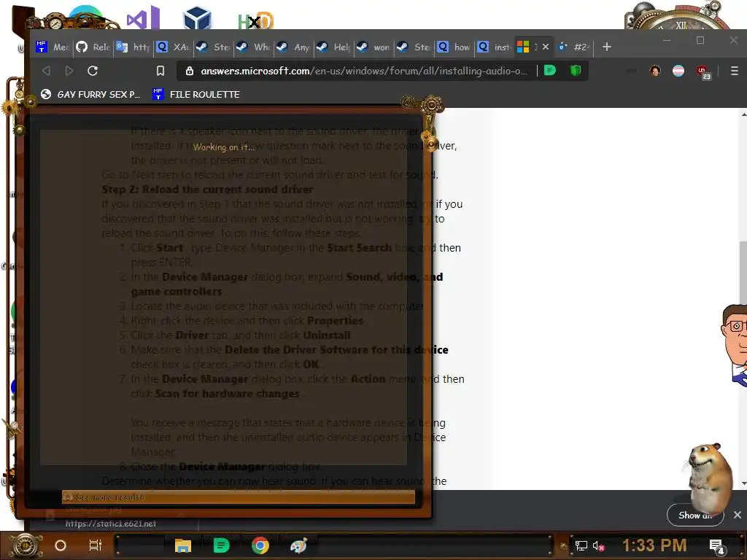The image size is (747, 560).
Task: Open Cortana circle on the taskbar
Action: coord(61,545)
